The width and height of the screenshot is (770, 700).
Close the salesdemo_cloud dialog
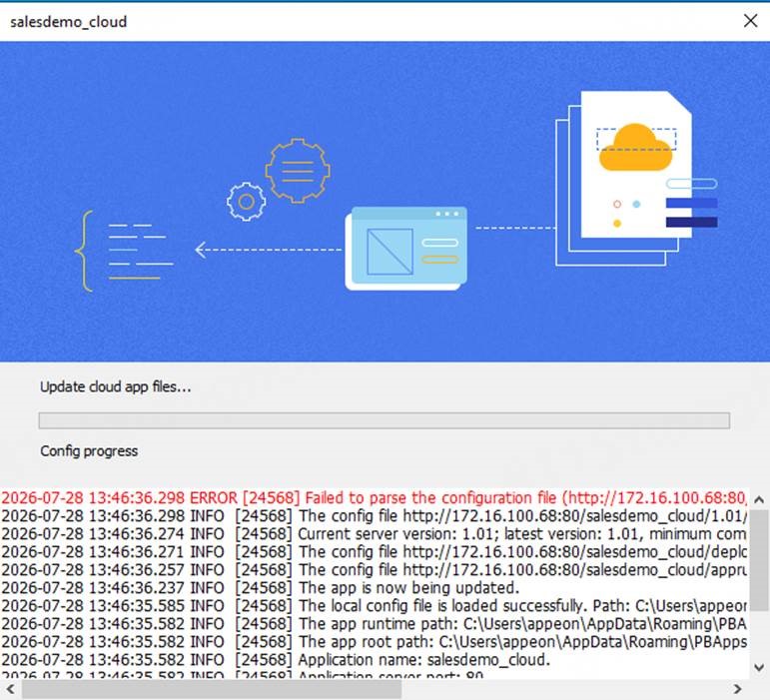tap(750, 21)
